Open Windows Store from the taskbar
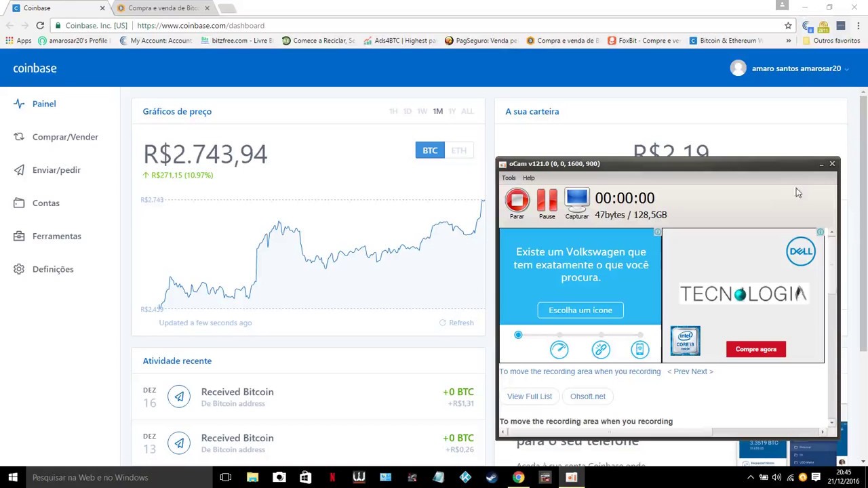 [305, 477]
